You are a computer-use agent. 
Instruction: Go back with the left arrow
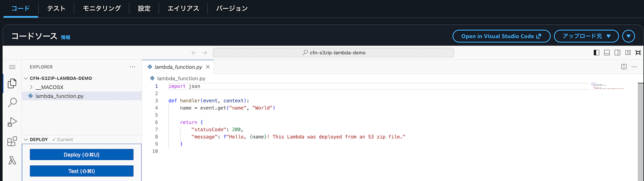coord(194,53)
